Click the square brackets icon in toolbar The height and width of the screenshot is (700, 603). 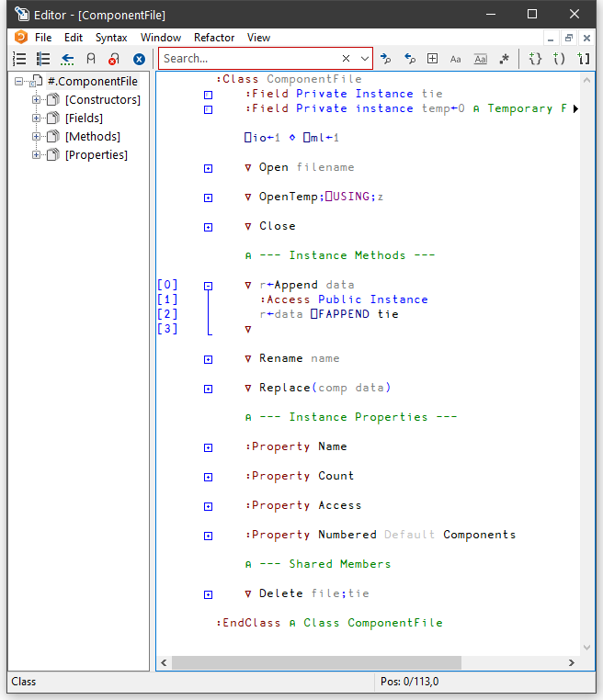pos(583,59)
